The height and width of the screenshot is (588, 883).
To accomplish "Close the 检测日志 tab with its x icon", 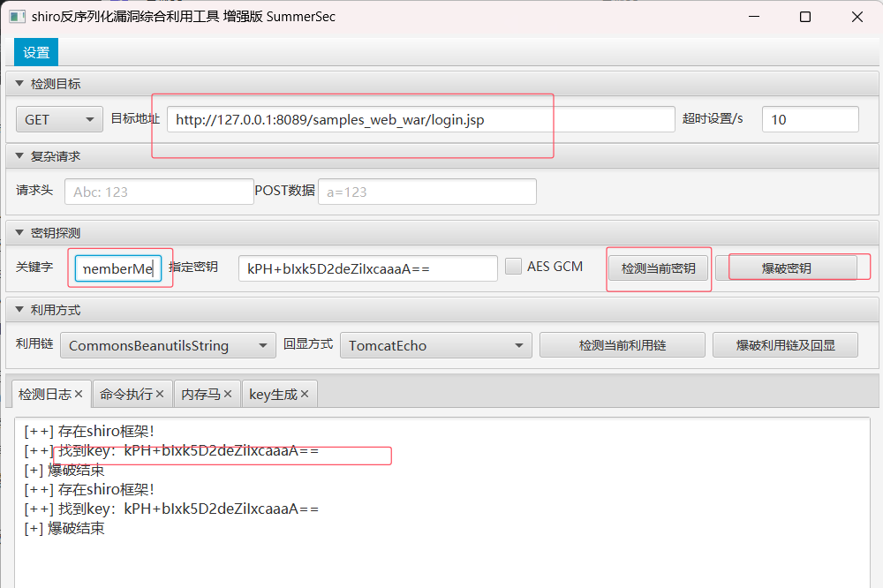I will [x=79, y=395].
